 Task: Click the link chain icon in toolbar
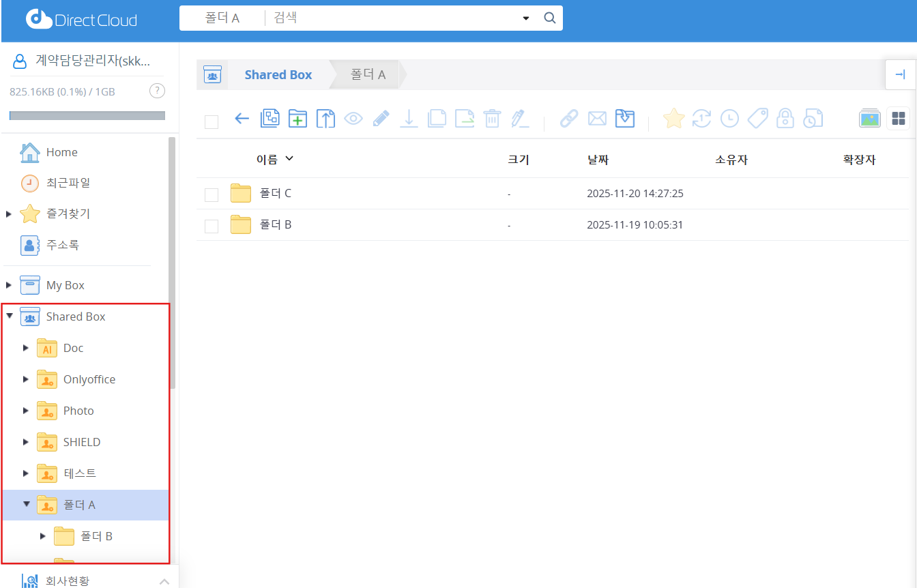coord(568,119)
